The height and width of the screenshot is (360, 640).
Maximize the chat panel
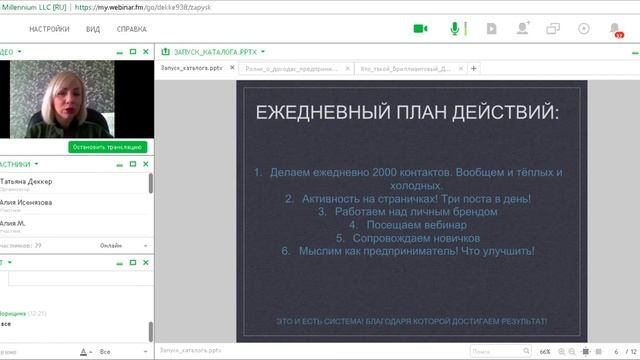point(133,262)
